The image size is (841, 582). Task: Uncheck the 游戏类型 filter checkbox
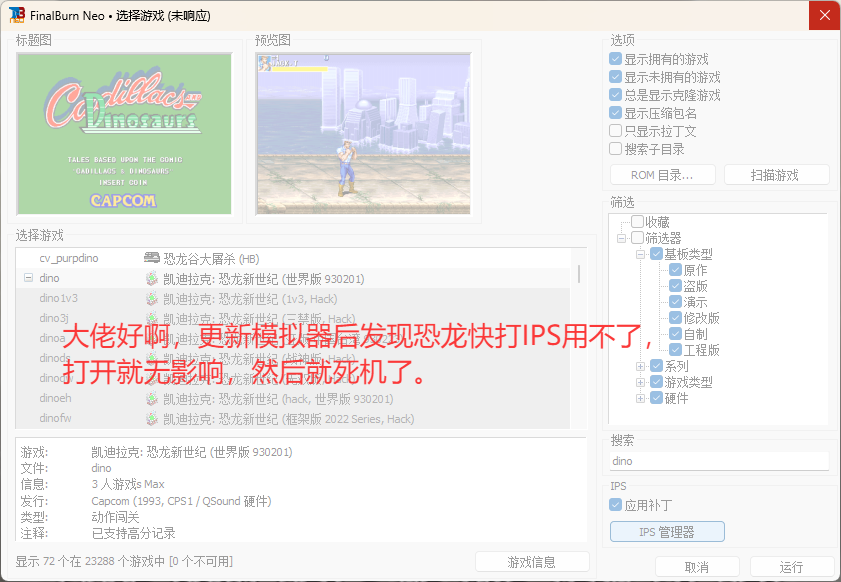(656, 382)
